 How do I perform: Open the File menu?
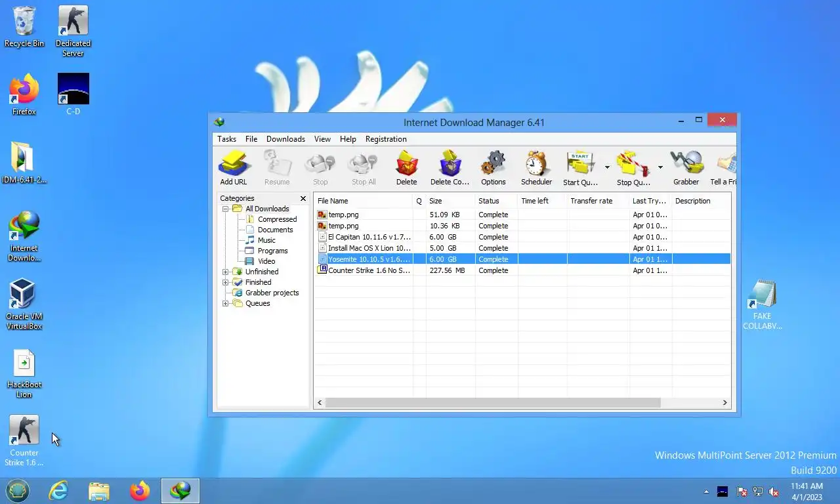coord(251,139)
